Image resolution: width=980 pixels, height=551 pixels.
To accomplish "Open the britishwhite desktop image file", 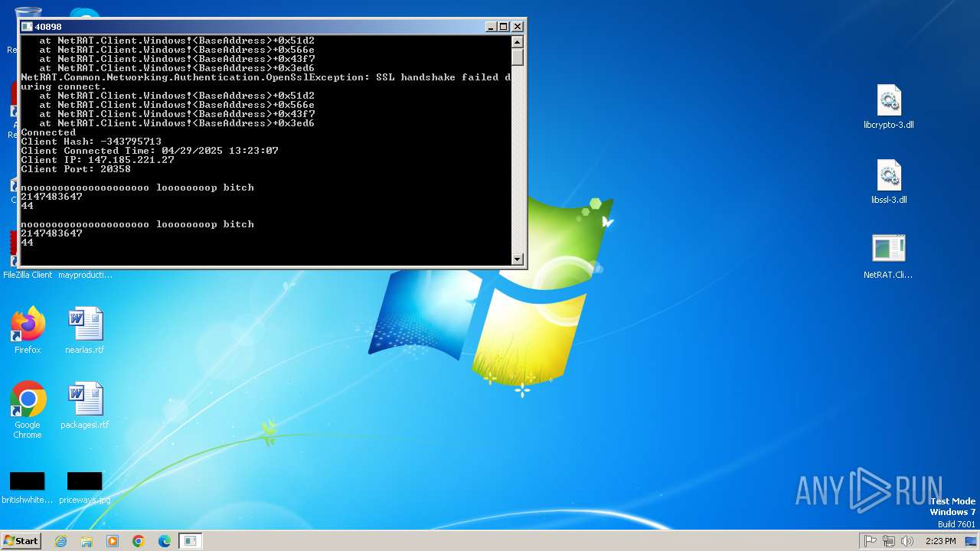I will click(28, 487).
